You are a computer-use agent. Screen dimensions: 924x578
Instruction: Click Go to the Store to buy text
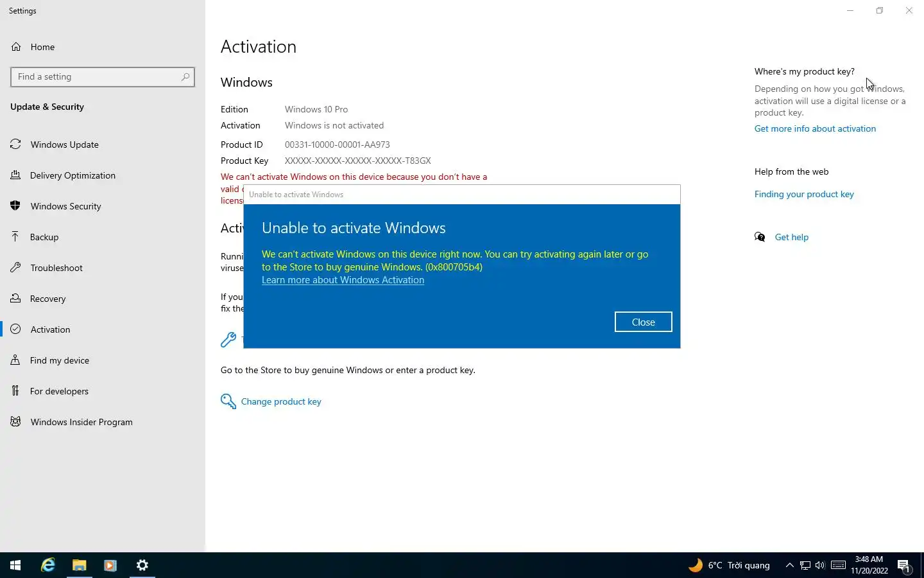click(348, 370)
